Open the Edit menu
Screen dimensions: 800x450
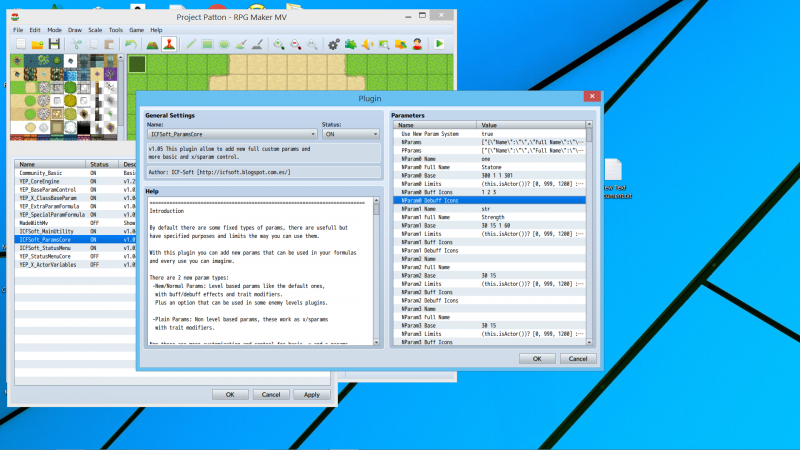(35, 30)
